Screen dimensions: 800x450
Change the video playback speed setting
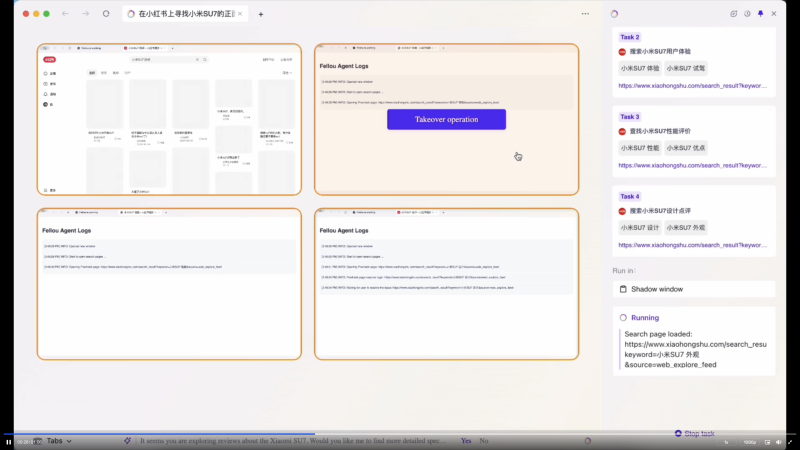click(726, 442)
